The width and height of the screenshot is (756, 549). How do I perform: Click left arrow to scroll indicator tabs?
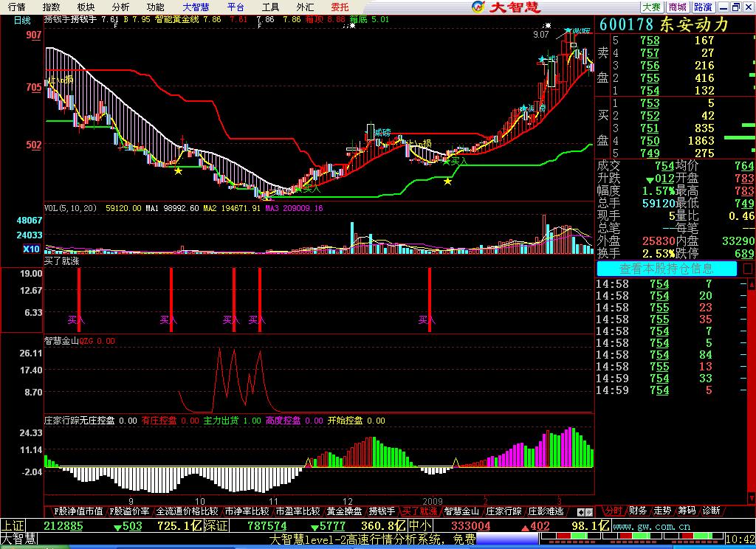click(x=581, y=512)
